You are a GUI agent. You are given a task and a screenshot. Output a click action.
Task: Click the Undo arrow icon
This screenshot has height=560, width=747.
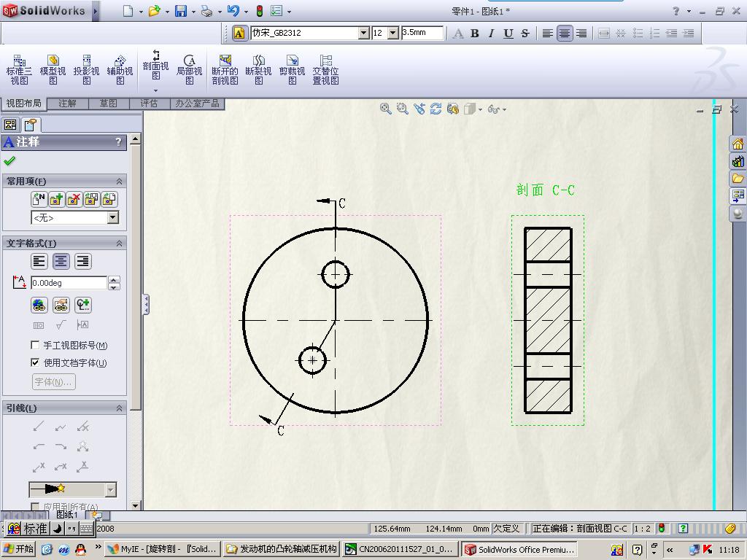coord(233,11)
